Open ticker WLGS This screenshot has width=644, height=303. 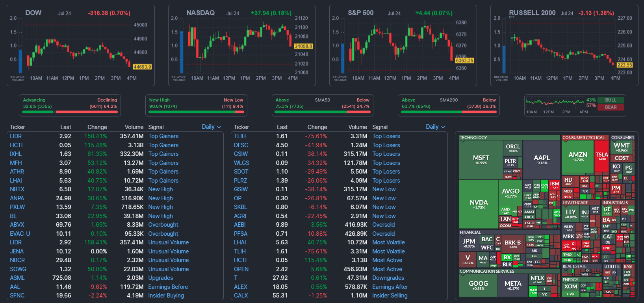click(241, 163)
